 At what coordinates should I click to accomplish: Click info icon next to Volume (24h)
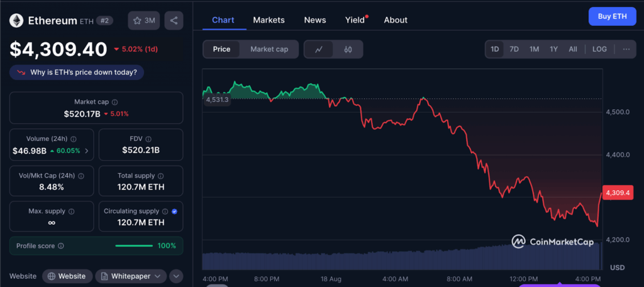pyautogui.click(x=74, y=139)
